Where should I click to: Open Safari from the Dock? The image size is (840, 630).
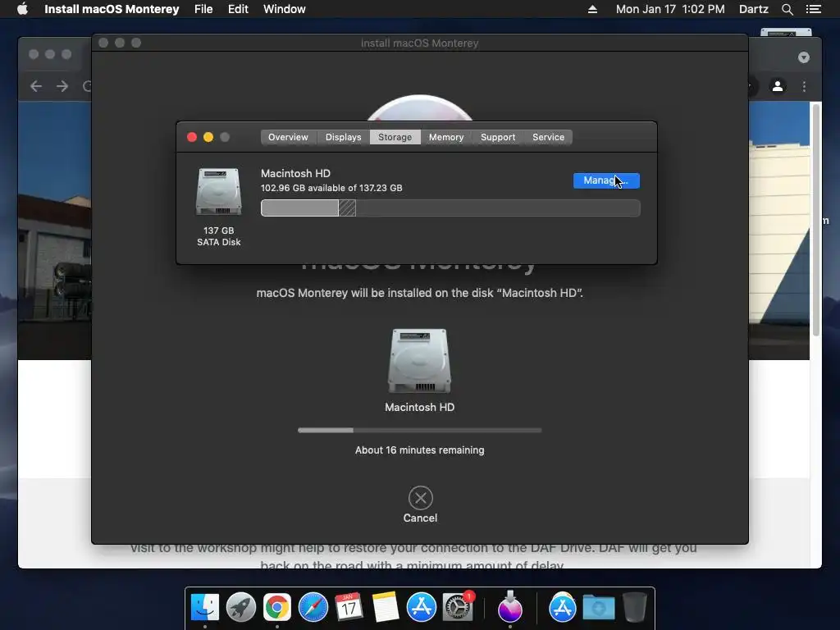point(313,608)
